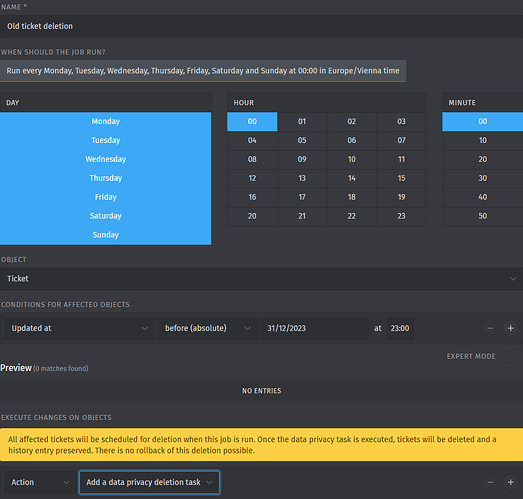Open the before (absolute) operator dropdown
This screenshot has width=523, height=499.
(x=207, y=328)
